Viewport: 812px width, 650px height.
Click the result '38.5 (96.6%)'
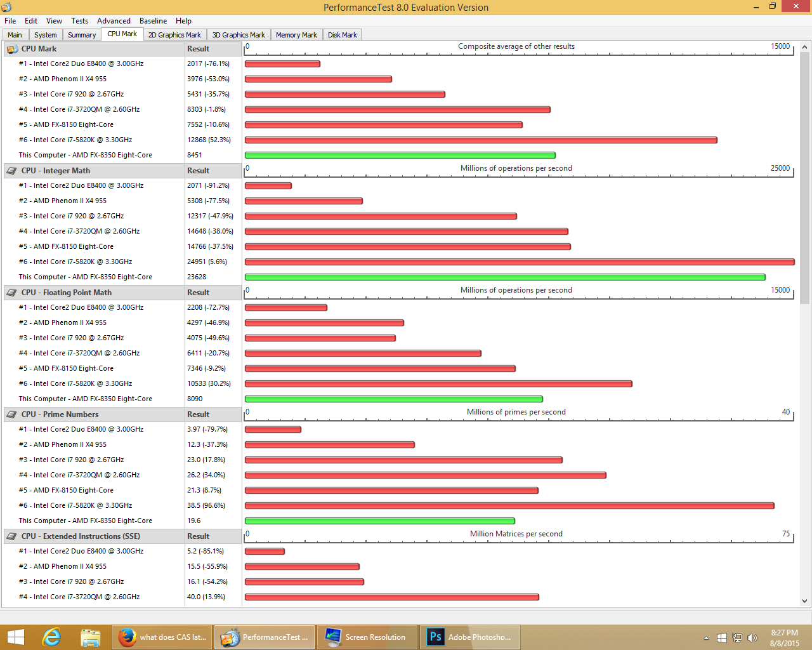pos(206,505)
